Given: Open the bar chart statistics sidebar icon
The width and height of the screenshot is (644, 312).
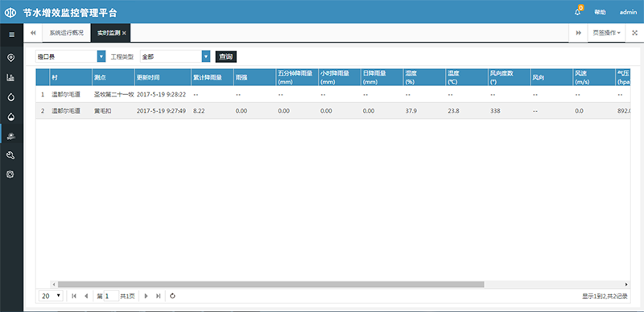Looking at the screenshot, I should [x=11, y=77].
